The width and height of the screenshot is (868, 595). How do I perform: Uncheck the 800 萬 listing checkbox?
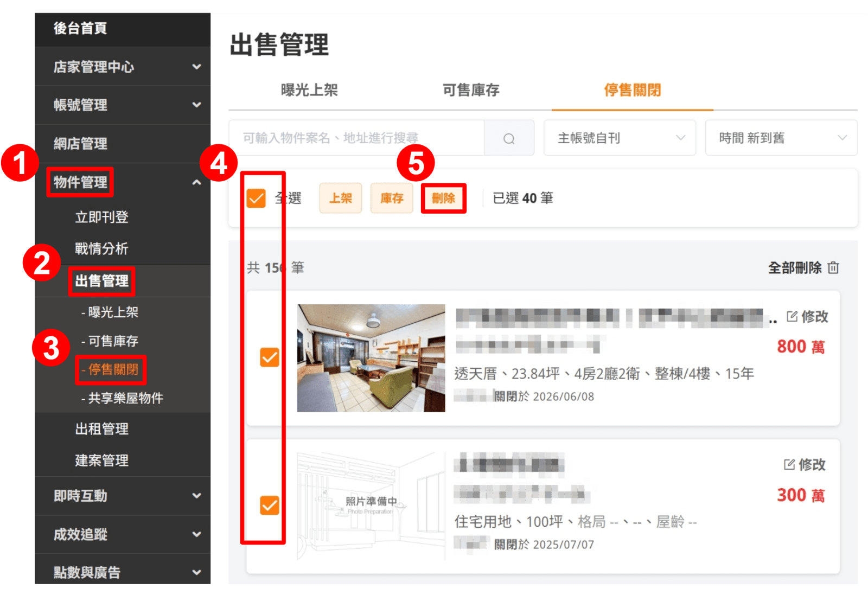[270, 357]
